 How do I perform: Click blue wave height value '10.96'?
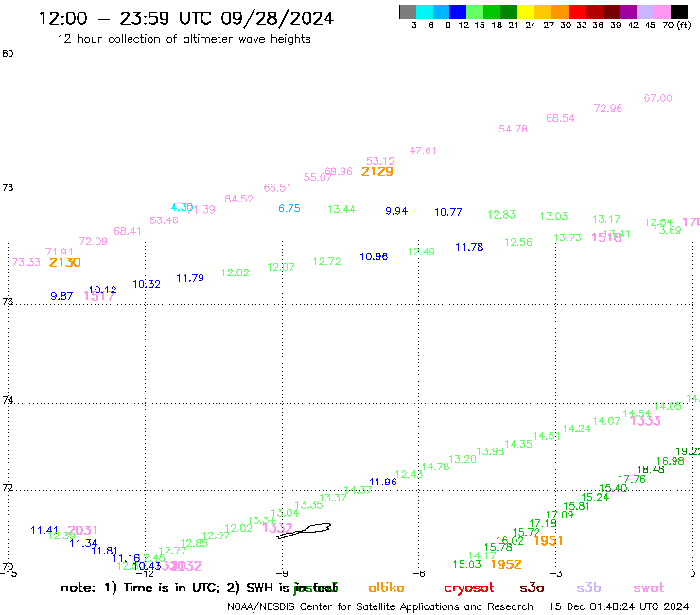tap(374, 256)
